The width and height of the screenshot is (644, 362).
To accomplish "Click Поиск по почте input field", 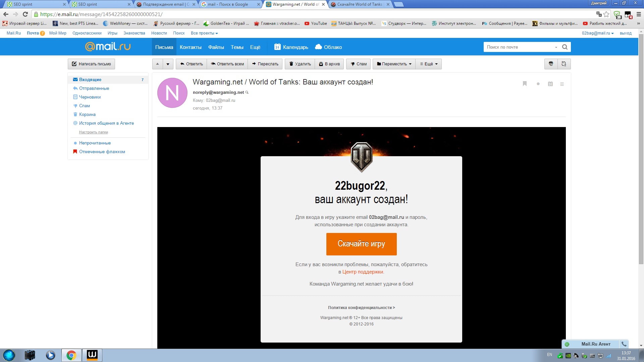I will [518, 47].
